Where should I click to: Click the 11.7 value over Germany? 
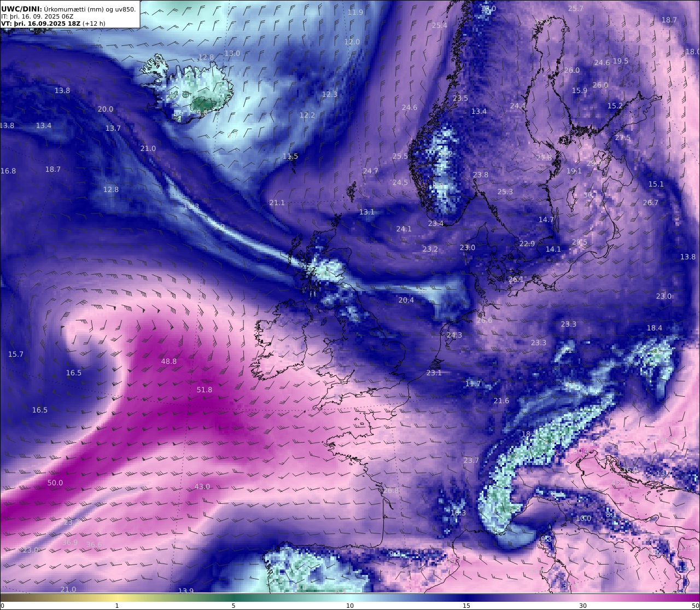(x=473, y=384)
